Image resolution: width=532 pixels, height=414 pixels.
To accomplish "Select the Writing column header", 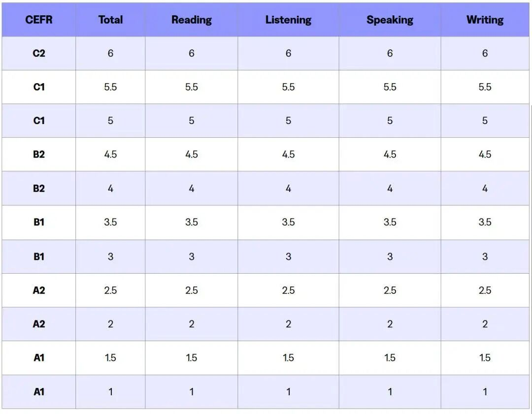I will point(485,20).
